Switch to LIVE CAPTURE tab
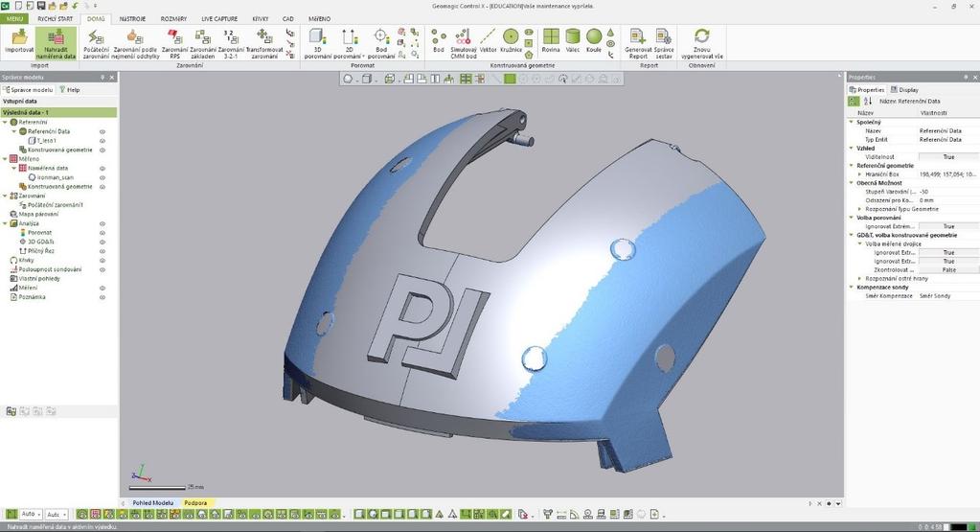980x532 pixels. click(220, 19)
